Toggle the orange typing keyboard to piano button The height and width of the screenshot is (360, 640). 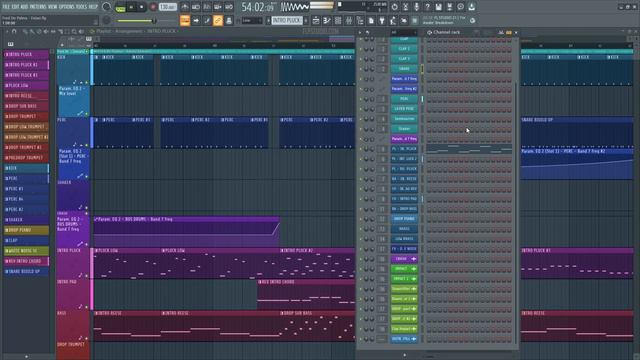point(185,20)
